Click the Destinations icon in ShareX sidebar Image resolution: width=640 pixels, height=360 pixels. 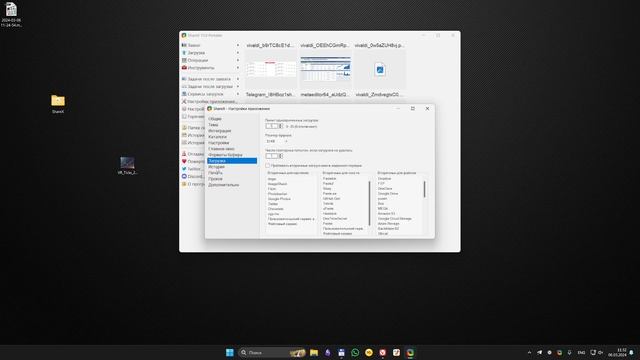coord(184,94)
